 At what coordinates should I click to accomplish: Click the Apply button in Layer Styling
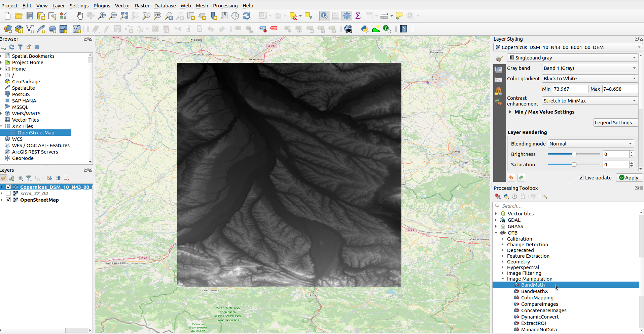tap(629, 177)
